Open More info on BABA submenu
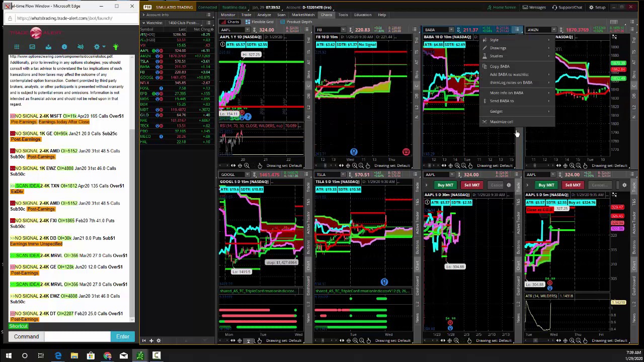644x362 pixels. (x=516, y=93)
